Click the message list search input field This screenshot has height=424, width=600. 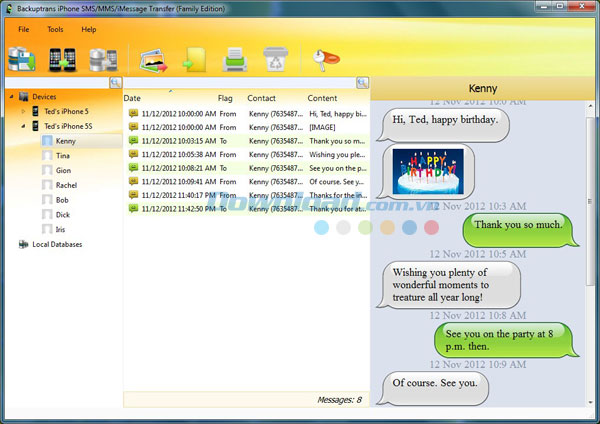pos(240,82)
